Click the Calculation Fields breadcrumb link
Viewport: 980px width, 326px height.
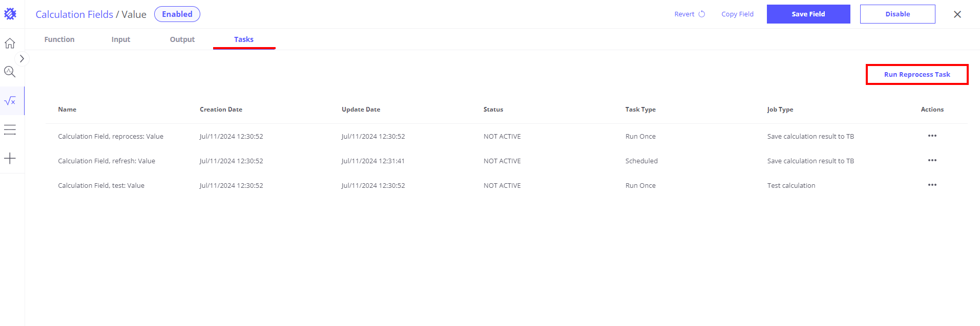74,14
